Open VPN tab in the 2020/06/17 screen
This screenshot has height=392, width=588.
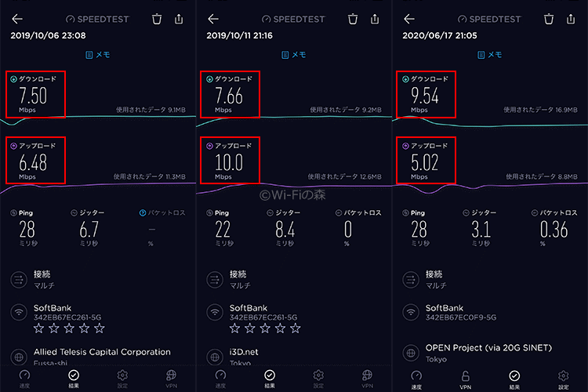[x=466, y=379]
